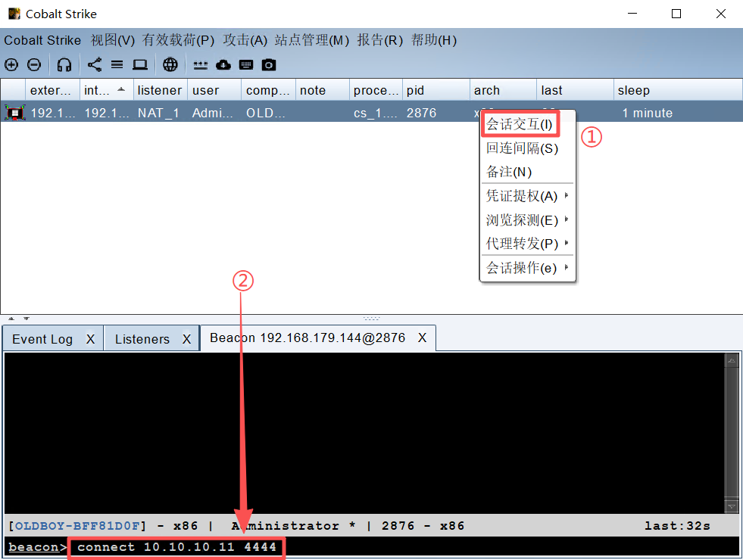Sort by the arch column header
This screenshot has width=743, height=560.
[503, 90]
